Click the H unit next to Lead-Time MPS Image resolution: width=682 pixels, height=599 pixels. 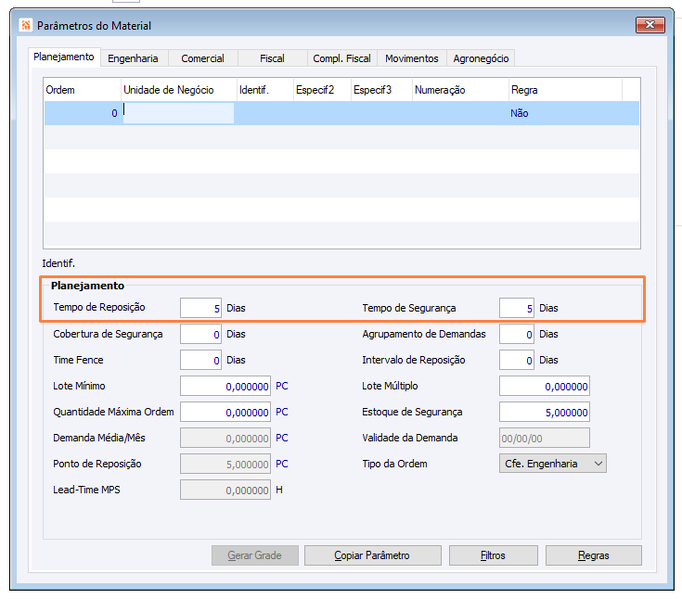coord(279,490)
